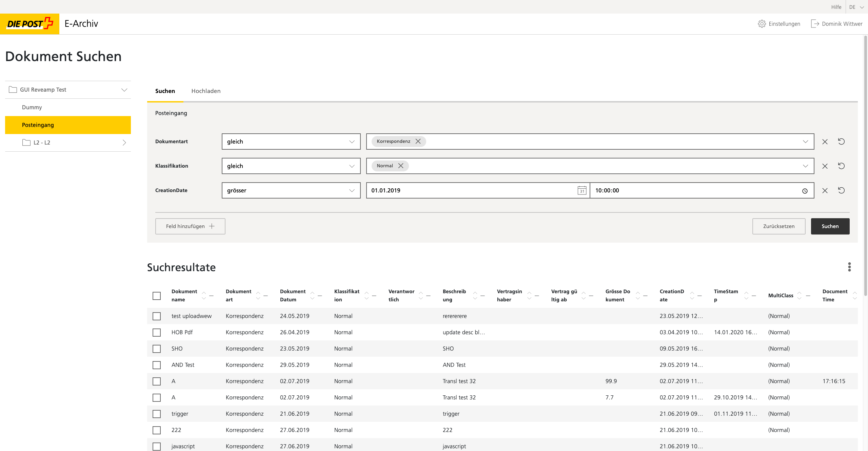The height and width of the screenshot is (451, 868).
Task: Click the Zurücksetzen button
Action: click(779, 226)
